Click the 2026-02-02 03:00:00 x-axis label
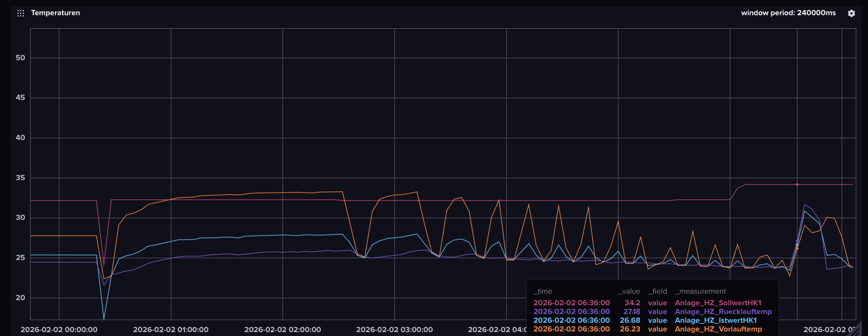 [x=394, y=330]
